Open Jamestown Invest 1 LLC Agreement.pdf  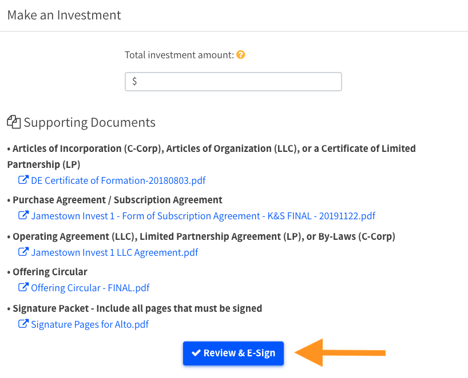pos(114,253)
